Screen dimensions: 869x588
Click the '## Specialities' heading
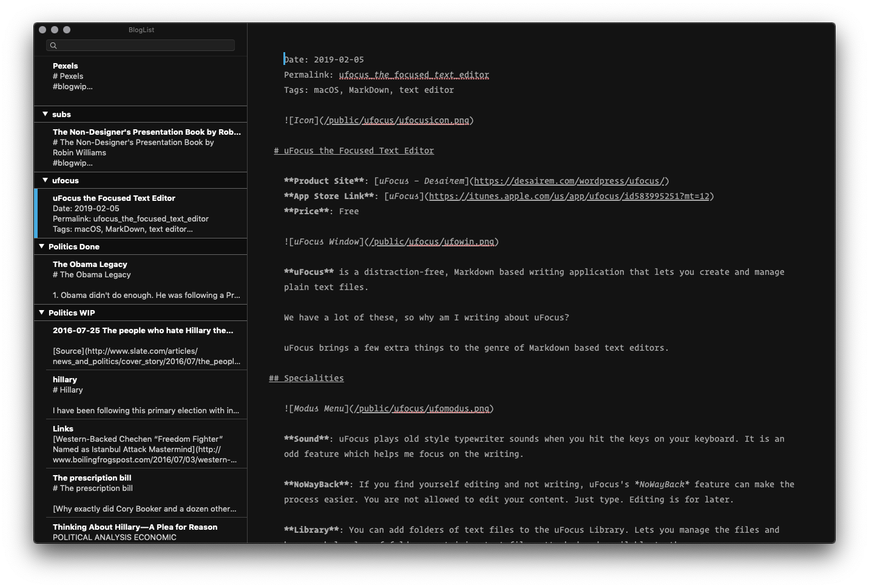coord(306,378)
